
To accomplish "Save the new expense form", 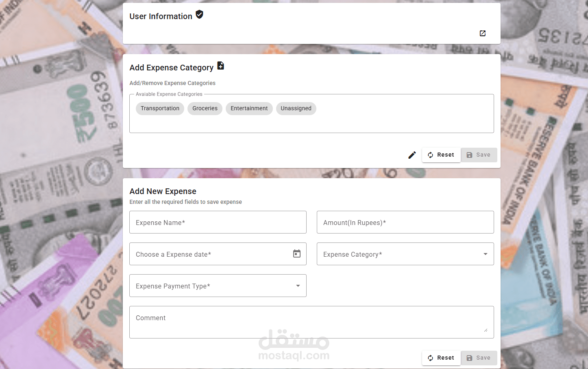I will click(x=479, y=358).
